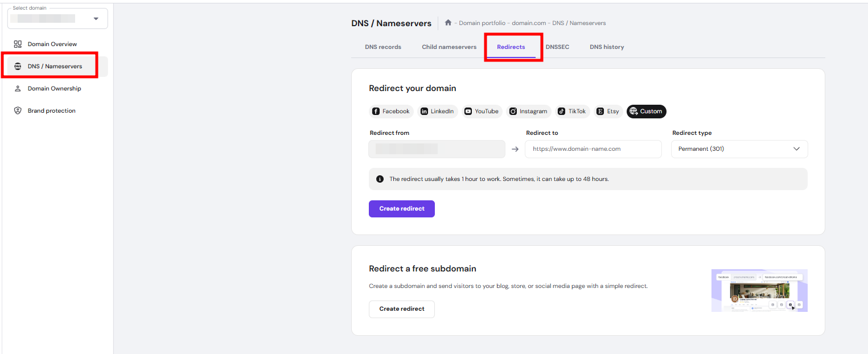
Task: Select the TikTok redirect option
Action: [572, 111]
